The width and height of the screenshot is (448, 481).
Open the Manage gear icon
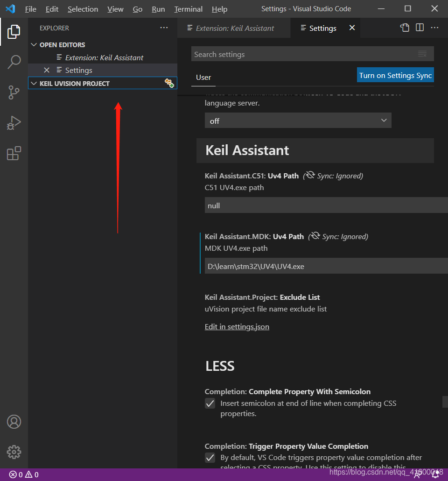pyautogui.click(x=14, y=452)
